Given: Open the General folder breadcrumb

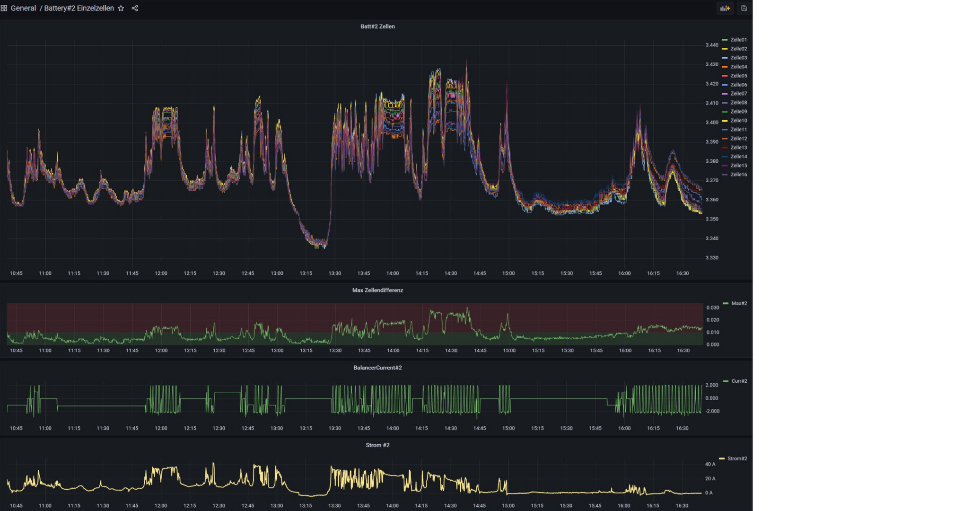Looking at the screenshot, I should click(x=23, y=8).
